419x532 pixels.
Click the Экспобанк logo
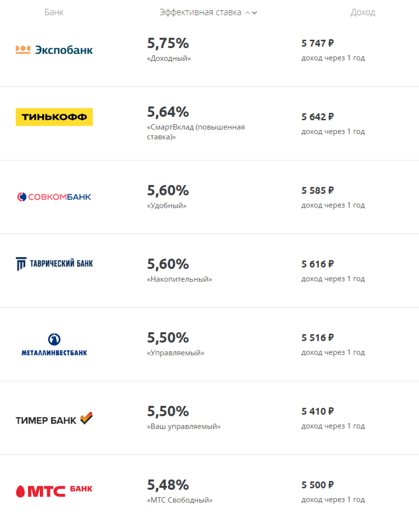point(54,50)
